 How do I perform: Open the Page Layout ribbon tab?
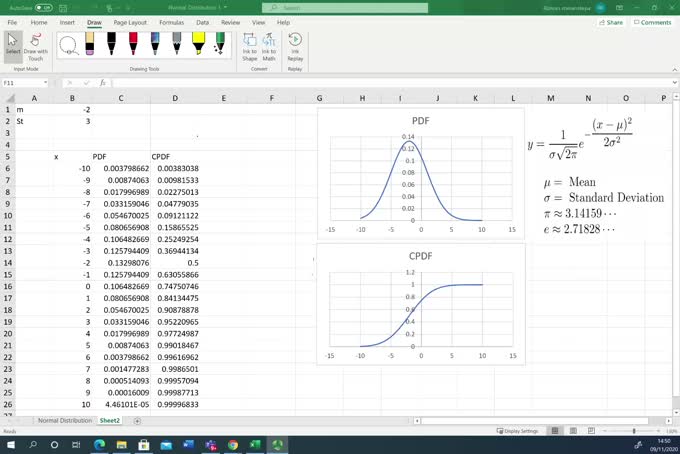pos(128,21)
